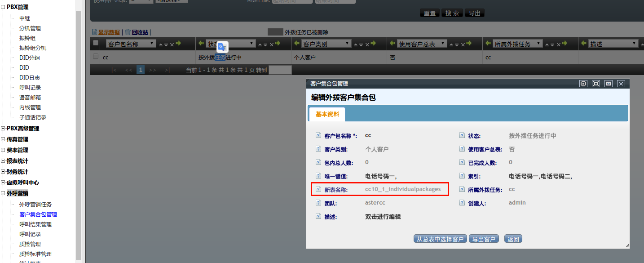Open the 使用客户总表 column dropdown
Image resolution: width=644 pixels, height=263 pixels.
click(443, 44)
